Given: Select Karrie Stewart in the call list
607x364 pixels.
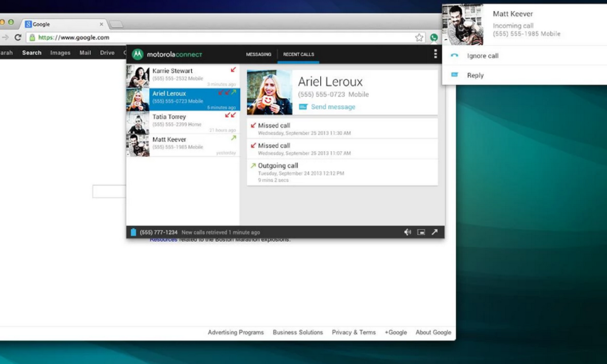Looking at the screenshot, I should tap(182, 76).
